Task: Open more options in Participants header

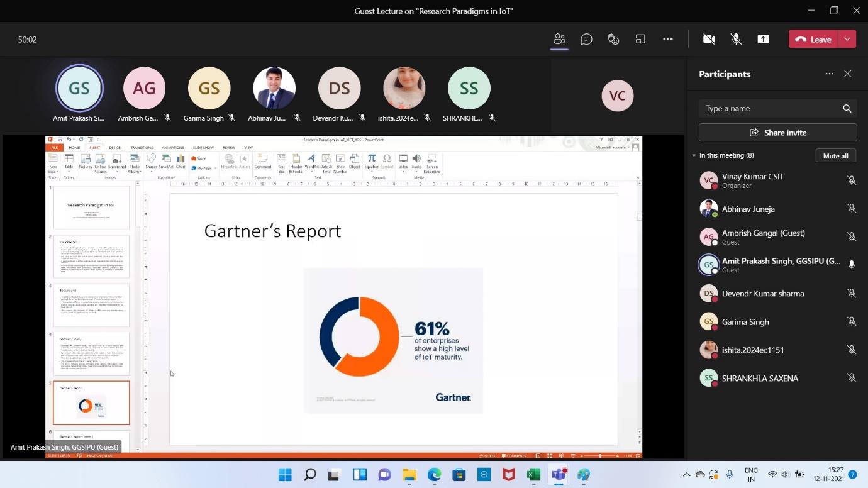Action: (x=829, y=74)
